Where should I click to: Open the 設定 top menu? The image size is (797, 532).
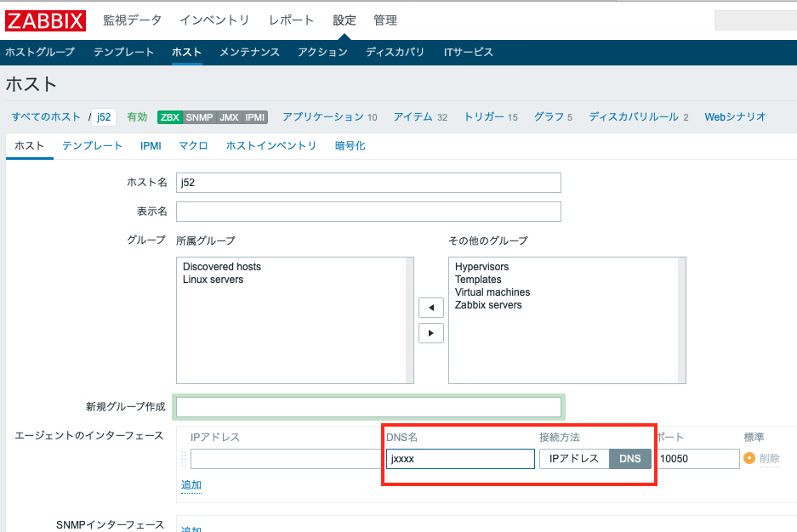point(344,20)
